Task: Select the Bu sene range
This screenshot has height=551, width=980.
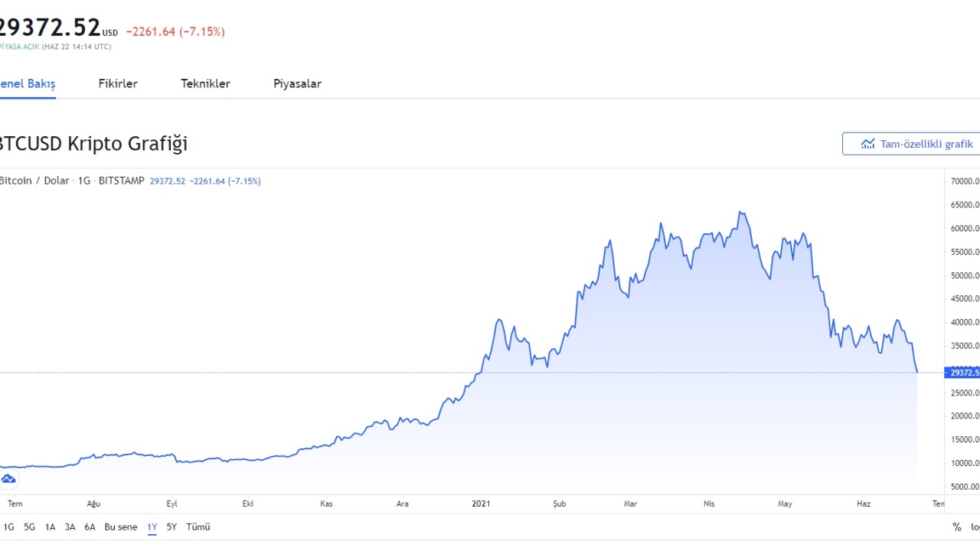Action: (121, 527)
